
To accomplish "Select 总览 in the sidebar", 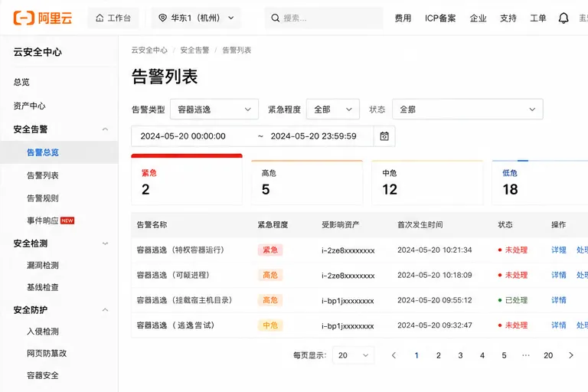I will click(x=21, y=82).
